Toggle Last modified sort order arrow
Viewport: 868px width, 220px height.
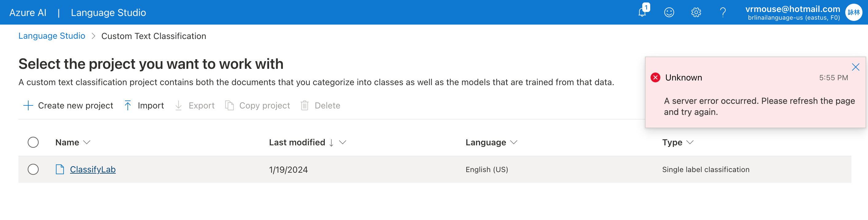click(x=331, y=143)
